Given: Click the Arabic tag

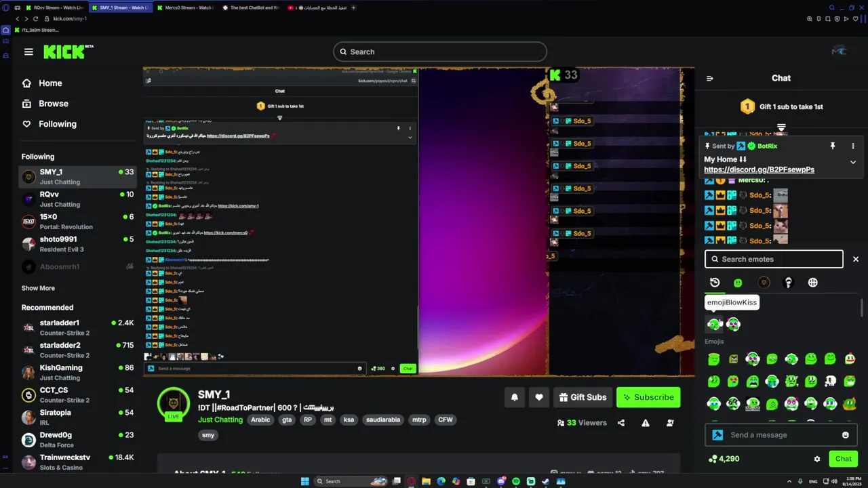Looking at the screenshot, I should pyautogui.click(x=260, y=420).
